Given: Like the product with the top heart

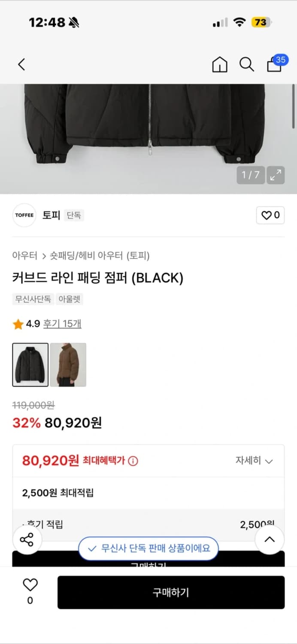Looking at the screenshot, I should point(270,215).
